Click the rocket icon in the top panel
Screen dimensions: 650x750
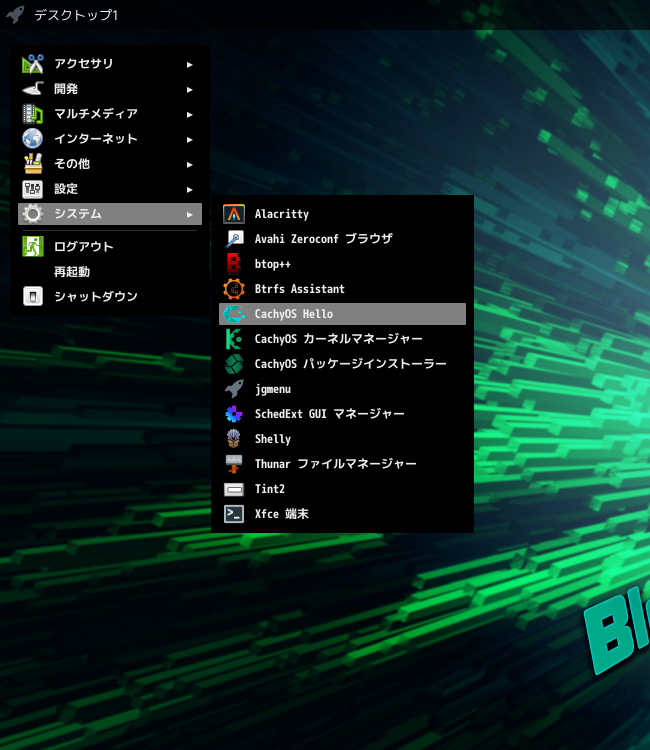tap(15, 14)
